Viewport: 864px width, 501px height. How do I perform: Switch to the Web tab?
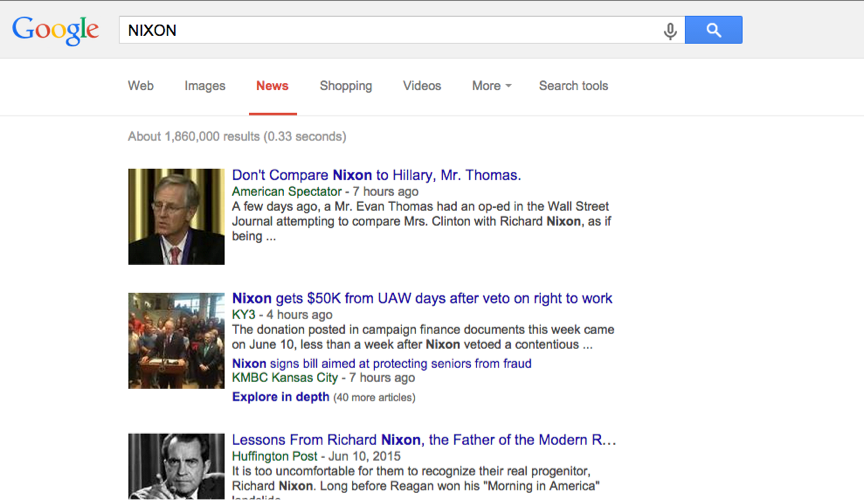coord(141,86)
